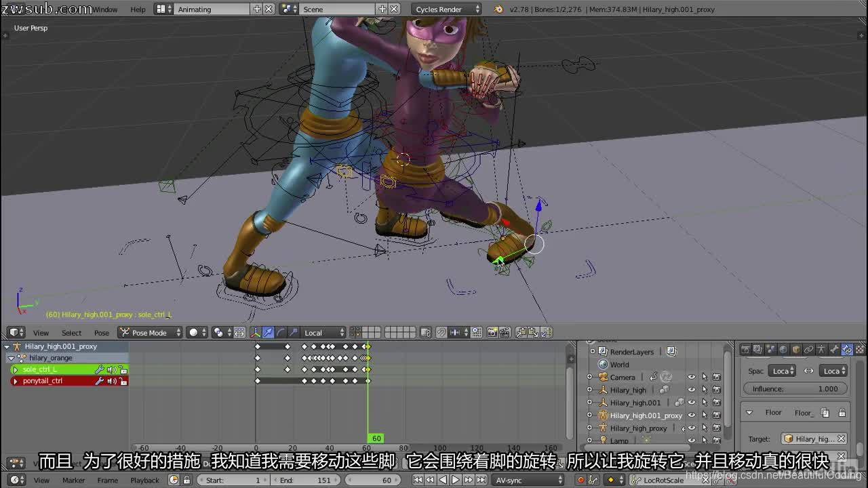Image resolution: width=868 pixels, height=488 pixels.
Task: Toggle visibility eye for Camera
Action: point(691,378)
